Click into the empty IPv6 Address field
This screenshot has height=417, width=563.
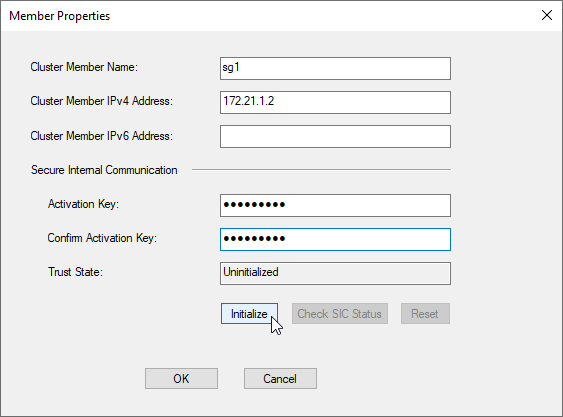pyautogui.click(x=335, y=136)
